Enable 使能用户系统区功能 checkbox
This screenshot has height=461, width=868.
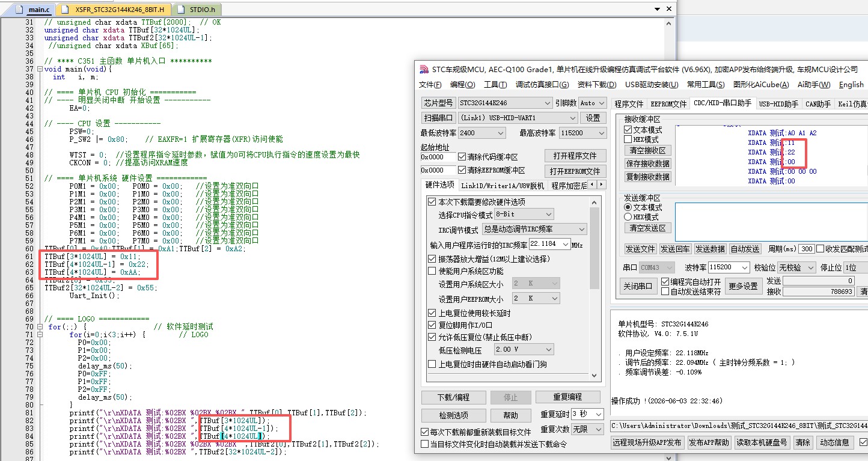click(x=432, y=271)
